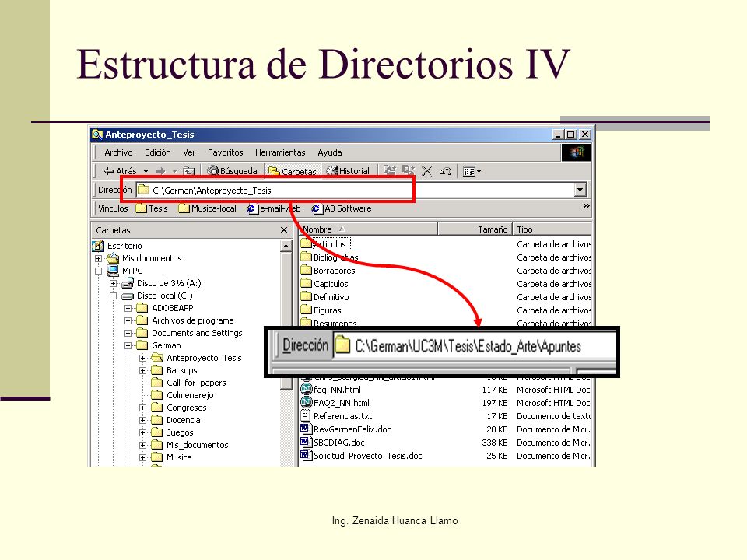Open the address bar dropdown arrow
Viewport: 747px width, 560px height.
click(x=580, y=190)
